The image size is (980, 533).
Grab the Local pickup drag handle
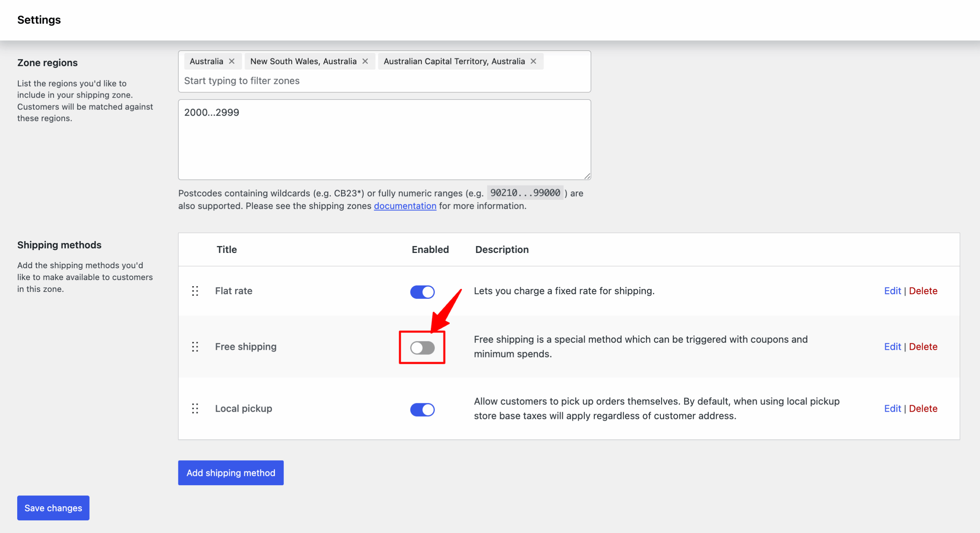click(195, 409)
